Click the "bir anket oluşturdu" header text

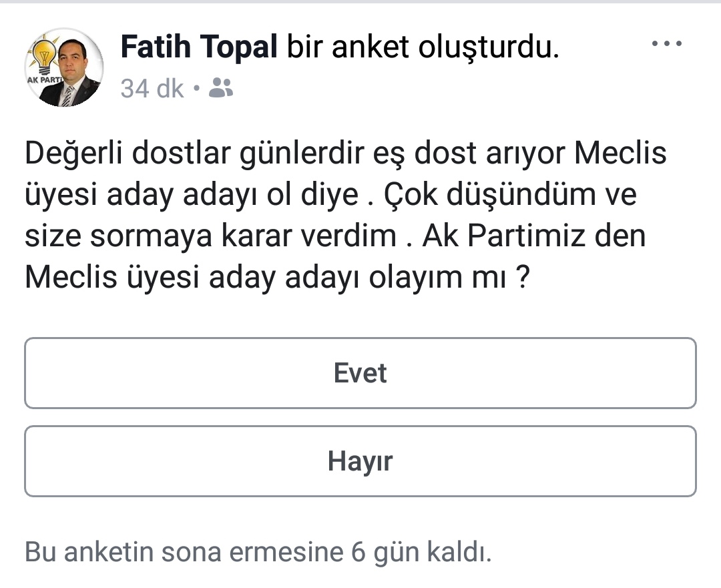(x=423, y=47)
